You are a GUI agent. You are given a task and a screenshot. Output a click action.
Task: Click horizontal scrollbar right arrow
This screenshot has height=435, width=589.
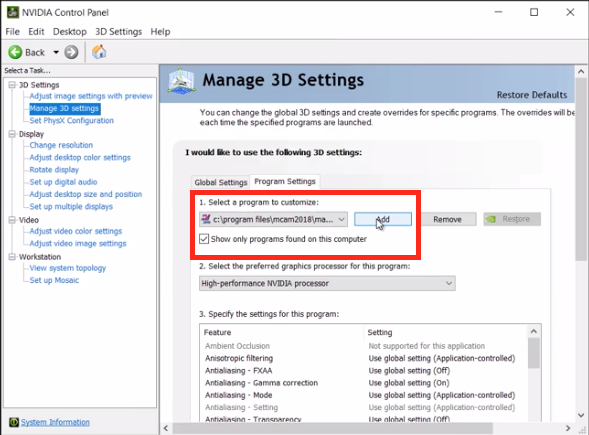(568, 428)
